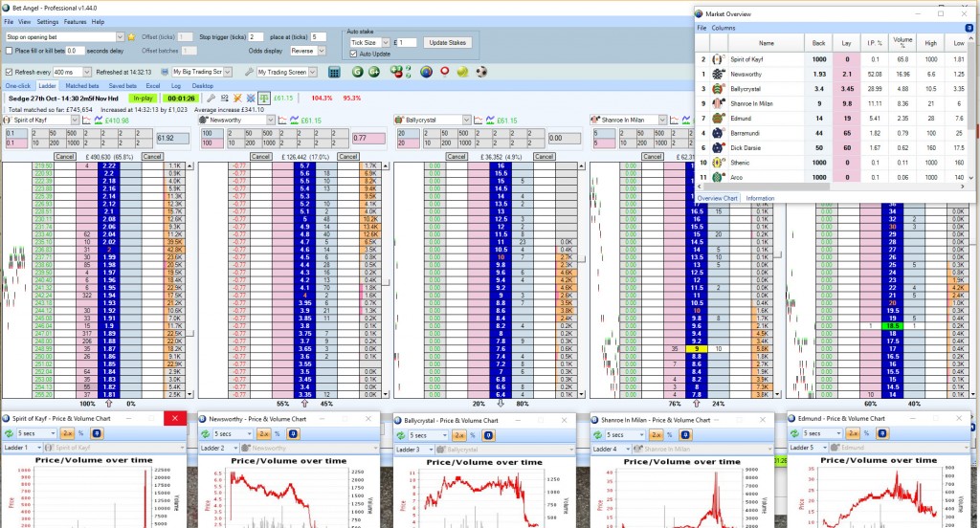This screenshot has height=528, width=980.
Task: Select Ballycrystal row in Market Overview
Action: [832, 89]
